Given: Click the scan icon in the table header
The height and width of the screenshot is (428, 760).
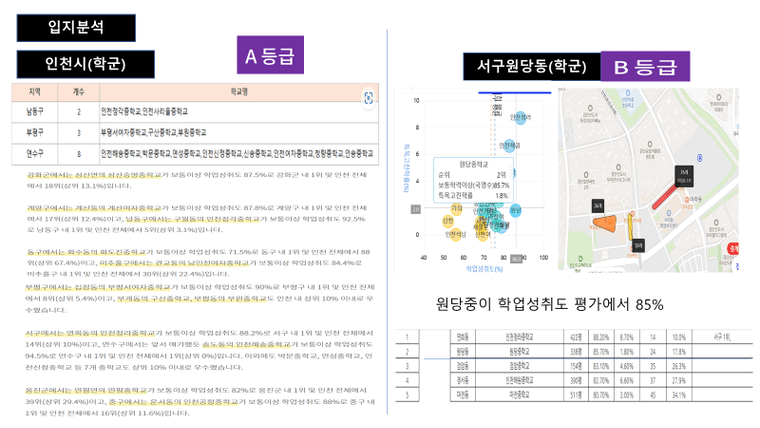Looking at the screenshot, I should [x=368, y=98].
